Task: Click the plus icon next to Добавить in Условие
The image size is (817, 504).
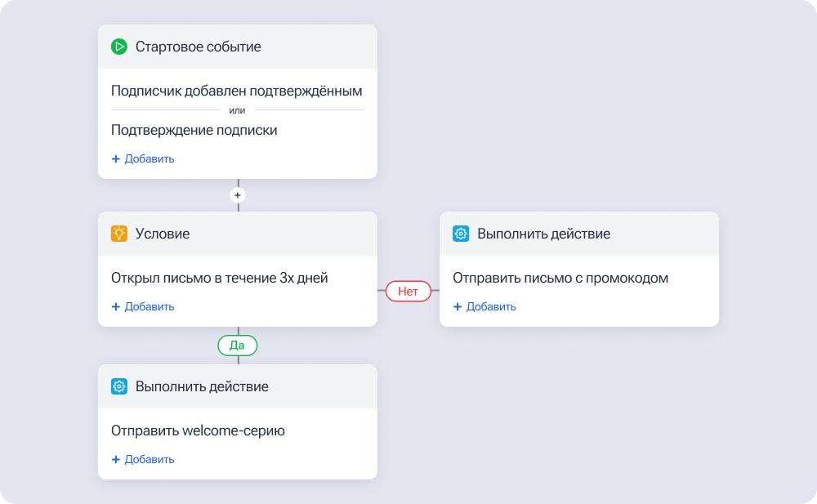Action: (116, 306)
